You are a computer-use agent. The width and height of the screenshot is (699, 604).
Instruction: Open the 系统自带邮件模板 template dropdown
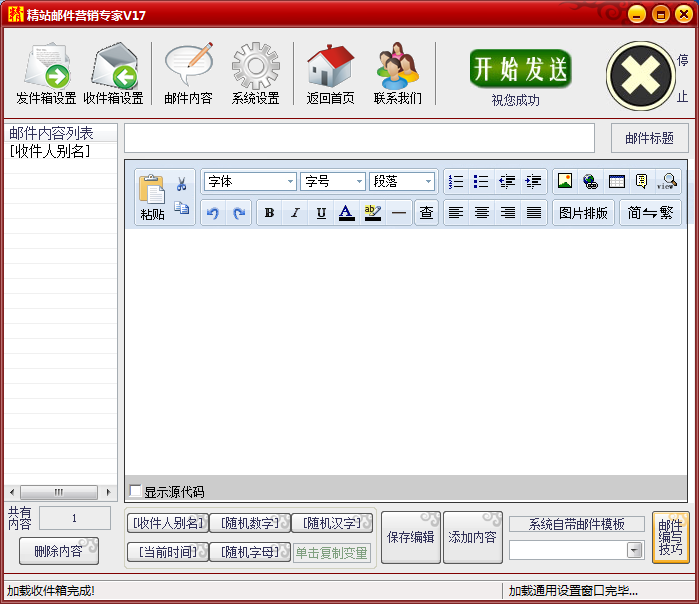[x=634, y=550]
